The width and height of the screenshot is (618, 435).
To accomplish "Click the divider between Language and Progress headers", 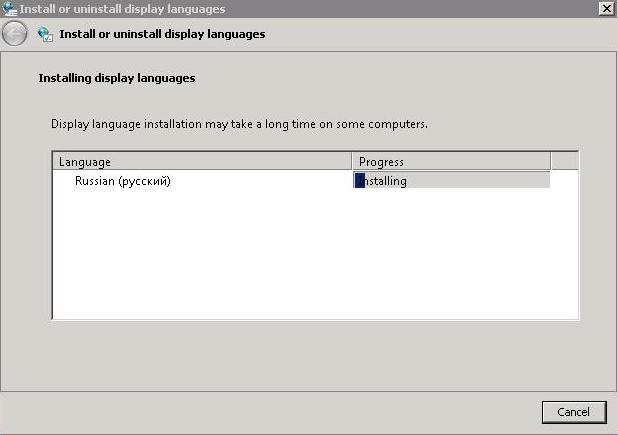I will pyautogui.click(x=352, y=162).
